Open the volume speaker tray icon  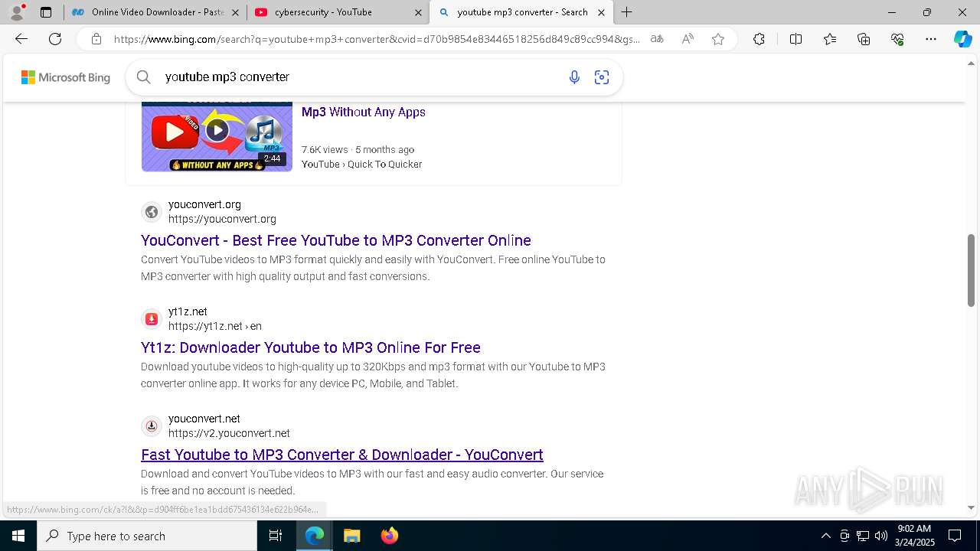[x=881, y=536]
